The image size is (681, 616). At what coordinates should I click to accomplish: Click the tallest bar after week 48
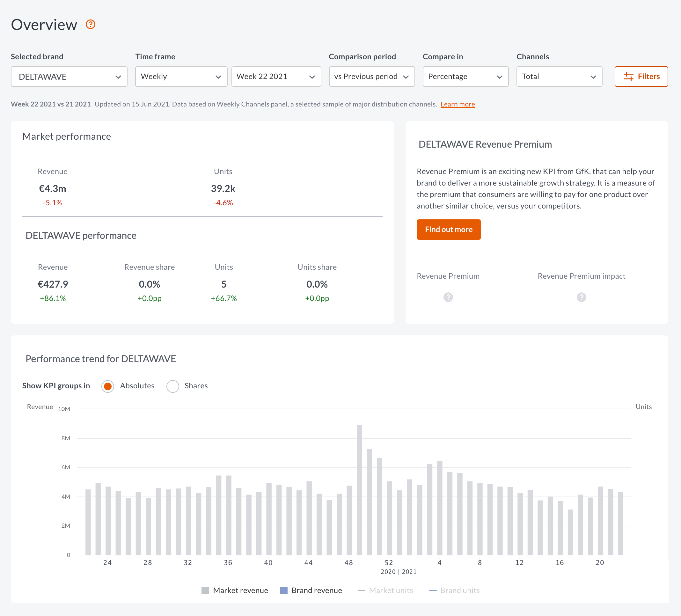point(359,490)
